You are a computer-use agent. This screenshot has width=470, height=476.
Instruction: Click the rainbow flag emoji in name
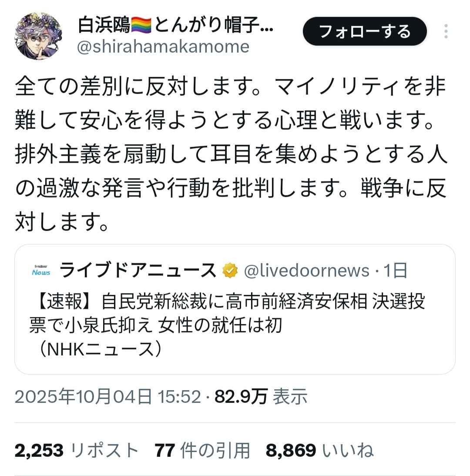[x=141, y=25]
